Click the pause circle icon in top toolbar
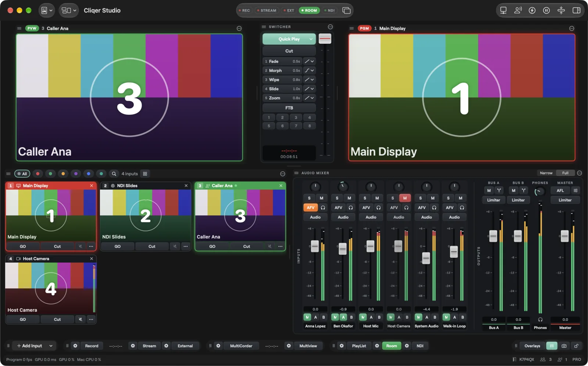Image resolution: width=588 pixels, height=366 pixels. pyautogui.click(x=546, y=10)
